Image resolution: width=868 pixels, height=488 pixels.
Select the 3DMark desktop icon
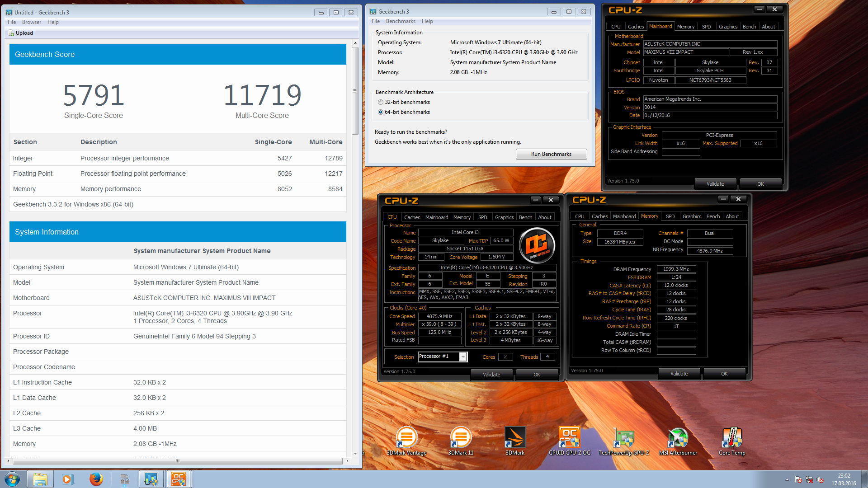click(x=515, y=441)
